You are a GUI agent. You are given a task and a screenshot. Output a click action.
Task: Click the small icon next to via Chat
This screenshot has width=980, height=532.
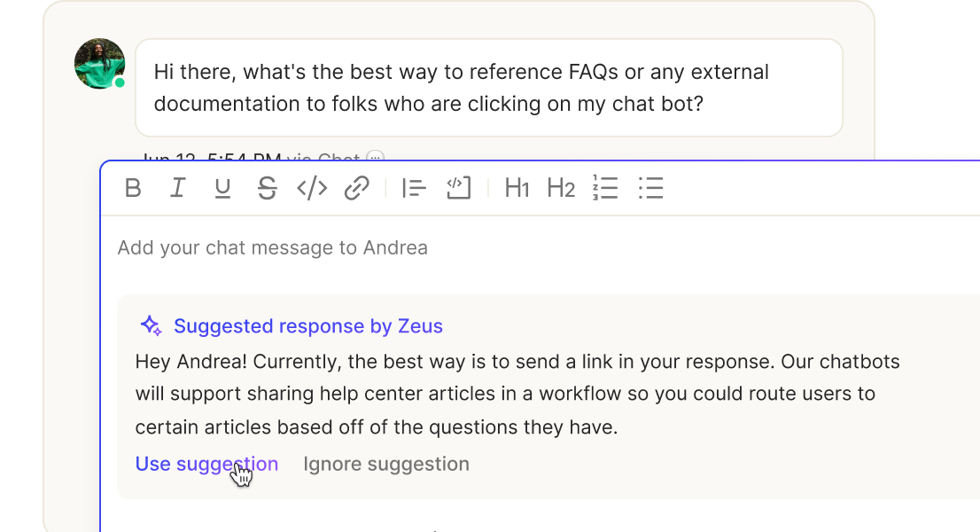(375, 157)
